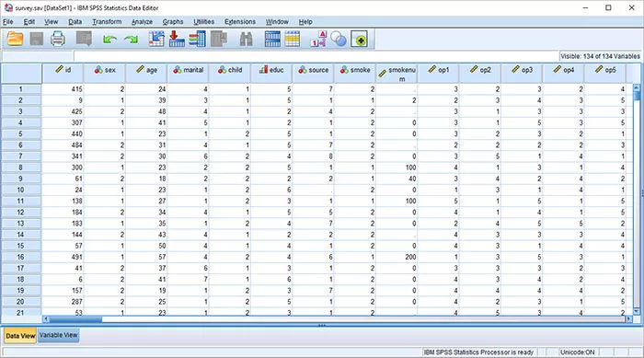Click the greyed Run Descriptive Statistics icon
Screen dimensions: 644x358
tap(219, 39)
